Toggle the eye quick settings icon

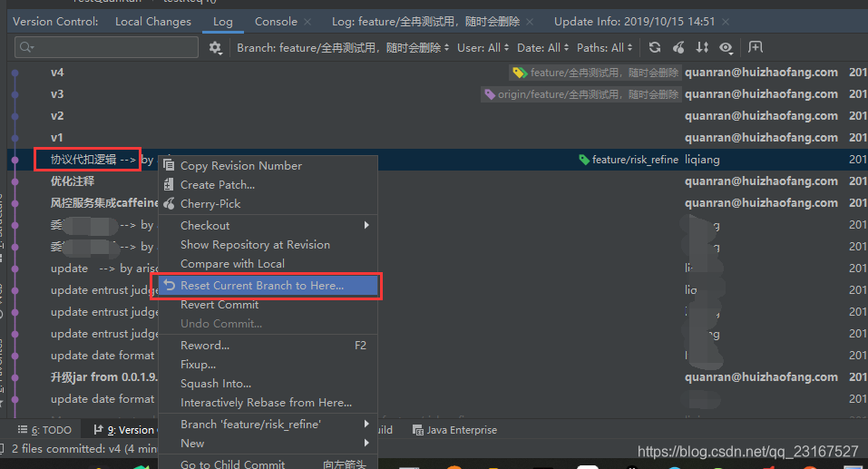727,48
